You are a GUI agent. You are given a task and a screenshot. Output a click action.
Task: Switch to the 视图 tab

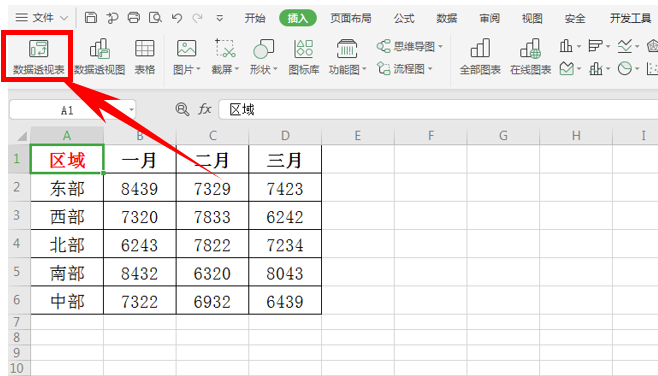point(532,18)
